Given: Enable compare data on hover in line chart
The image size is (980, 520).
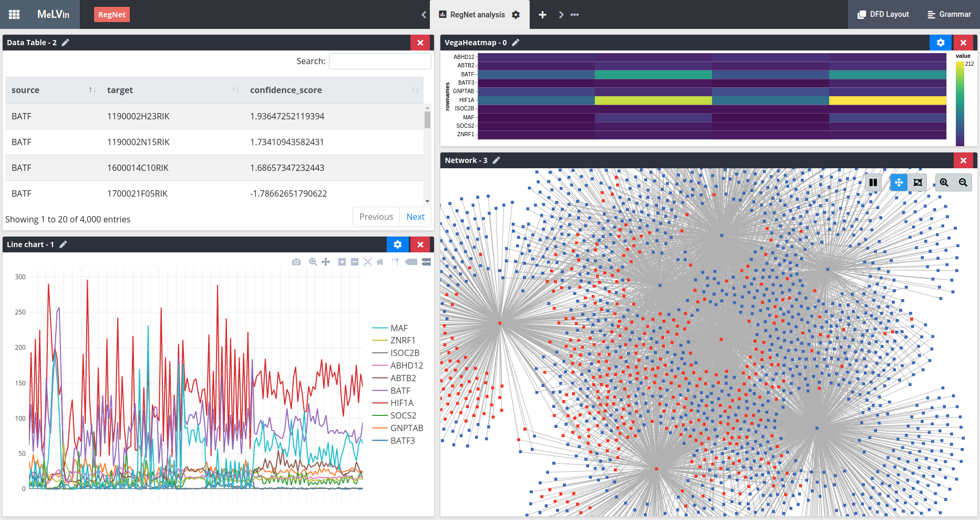Looking at the screenshot, I should coord(426,262).
